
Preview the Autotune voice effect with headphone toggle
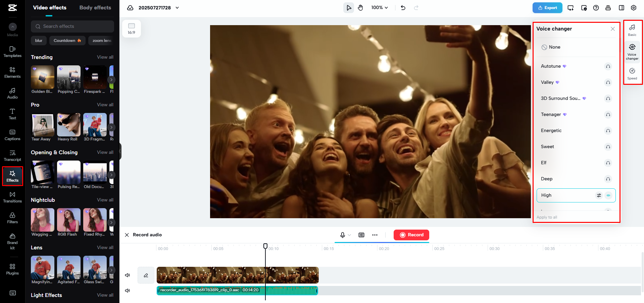[x=608, y=66]
